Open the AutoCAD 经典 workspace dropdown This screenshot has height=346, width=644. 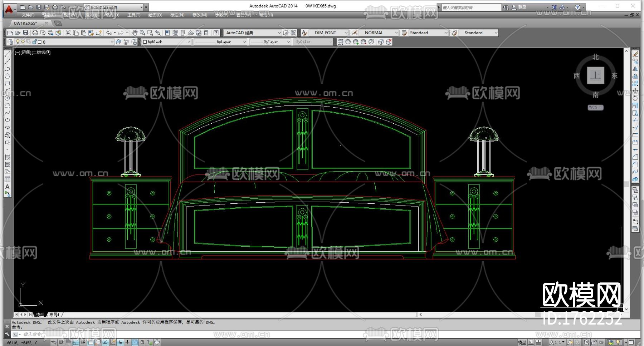(x=253, y=33)
